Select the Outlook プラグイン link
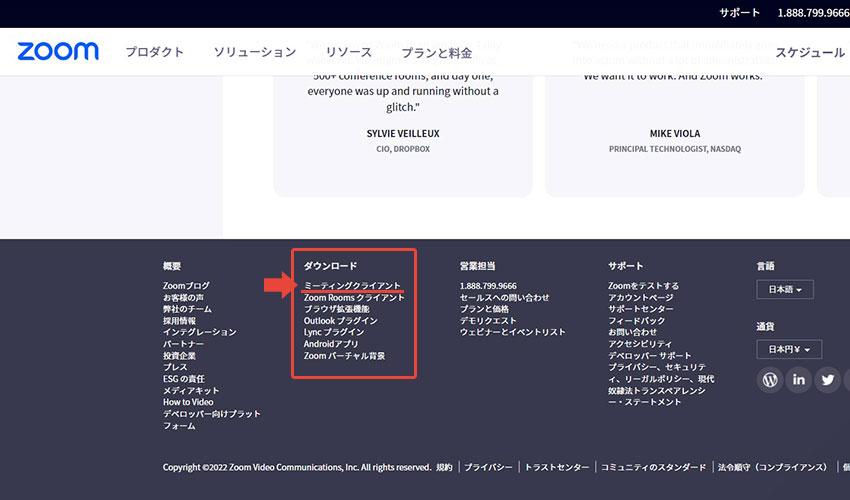The image size is (850, 500). click(x=340, y=321)
